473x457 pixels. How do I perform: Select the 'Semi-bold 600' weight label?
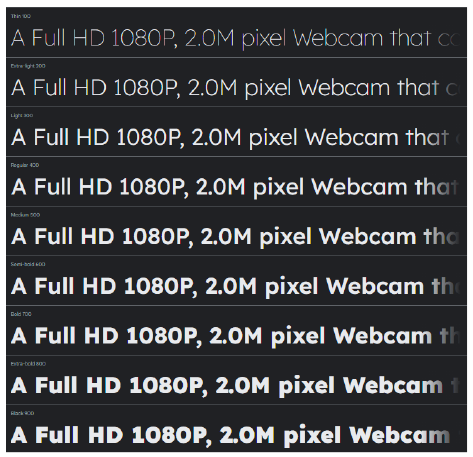point(28,264)
